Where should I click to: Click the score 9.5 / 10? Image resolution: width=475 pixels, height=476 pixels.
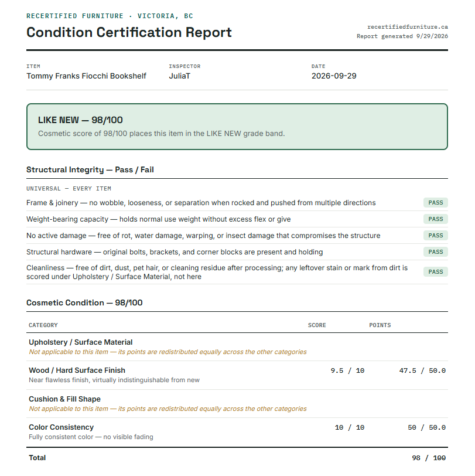347,370
